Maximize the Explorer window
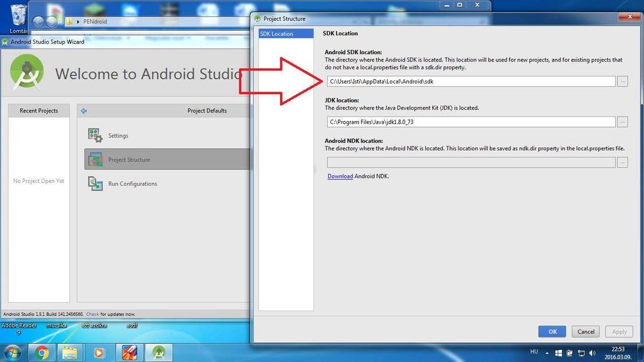This screenshot has width=644, height=362. (x=460, y=5)
